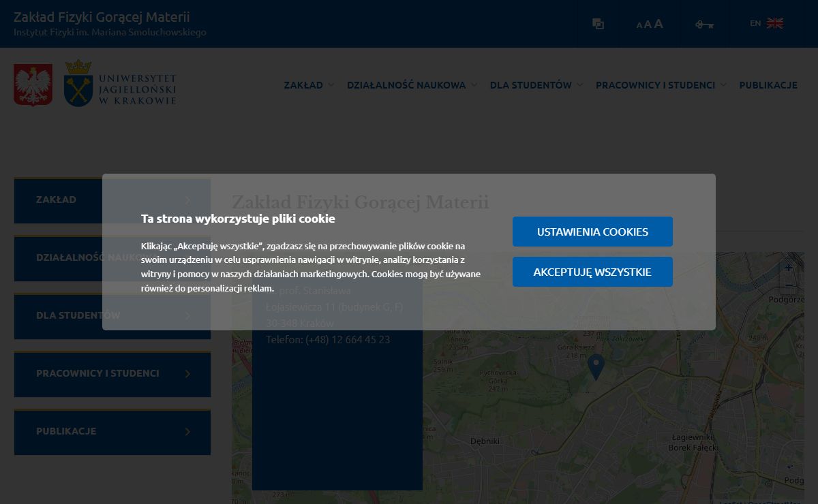Screen dimensions: 818x504
Task: Open Pracownicy i studenci top menu
Action: [x=655, y=85]
